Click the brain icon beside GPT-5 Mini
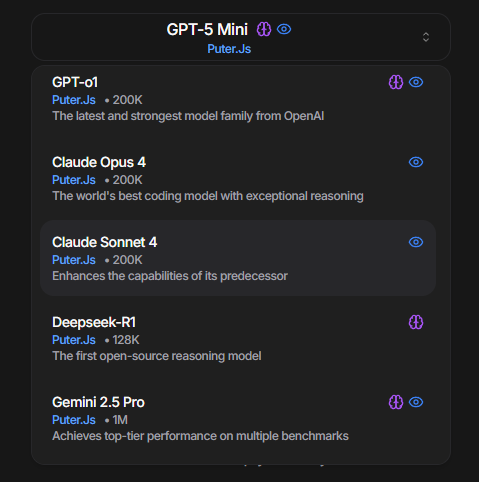 click(x=264, y=29)
